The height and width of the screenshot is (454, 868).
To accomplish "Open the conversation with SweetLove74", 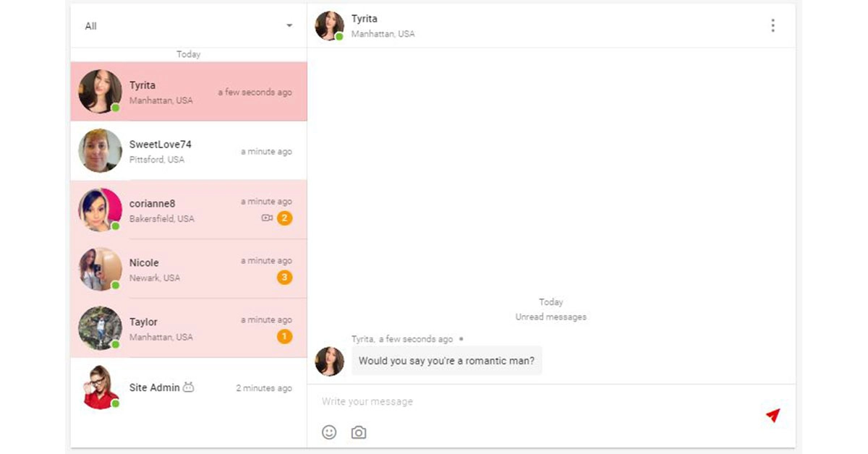I will pyautogui.click(x=188, y=150).
